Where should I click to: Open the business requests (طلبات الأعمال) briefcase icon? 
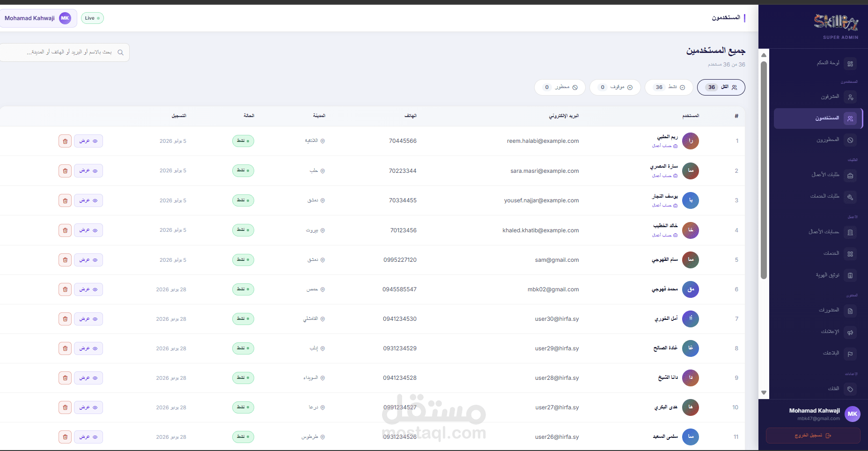850,176
